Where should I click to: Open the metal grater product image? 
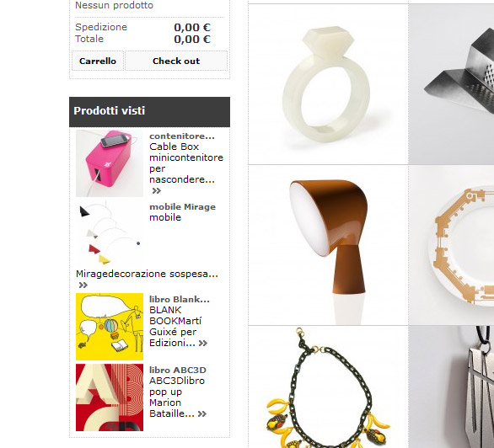452,84
